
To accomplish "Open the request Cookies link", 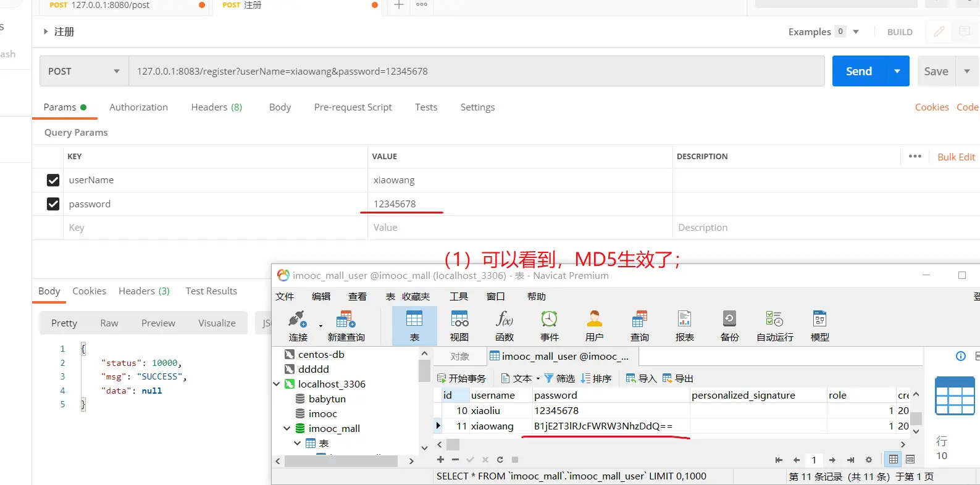I will click(x=932, y=107).
